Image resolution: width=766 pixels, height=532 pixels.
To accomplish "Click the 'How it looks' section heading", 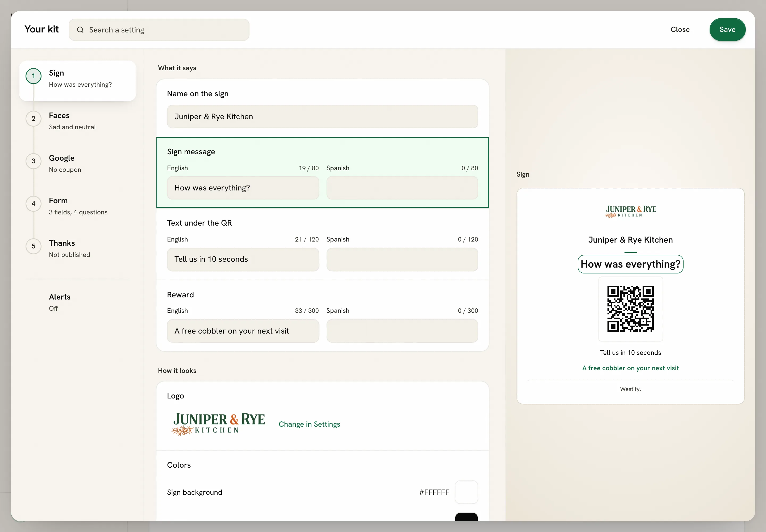I will tap(177, 371).
